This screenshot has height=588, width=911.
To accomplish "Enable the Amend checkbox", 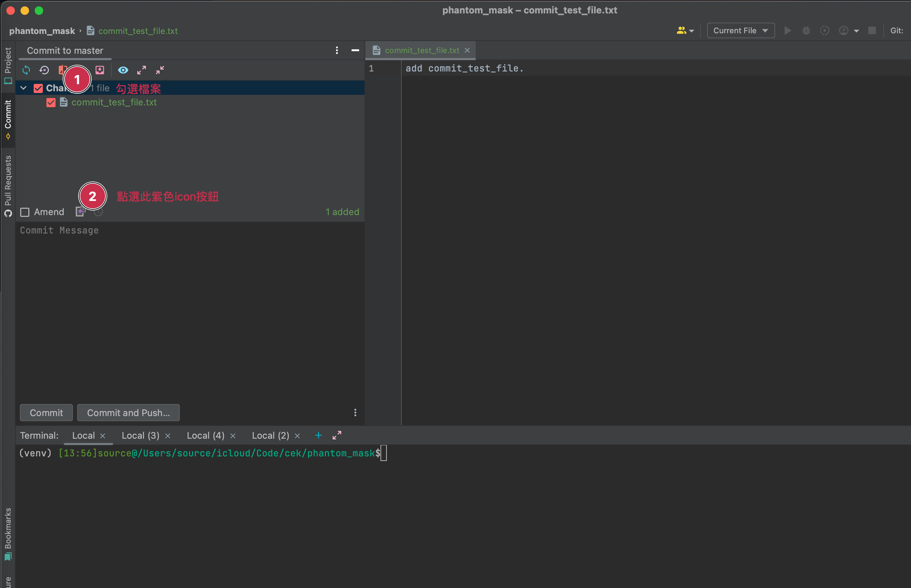I will click(25, 212).
